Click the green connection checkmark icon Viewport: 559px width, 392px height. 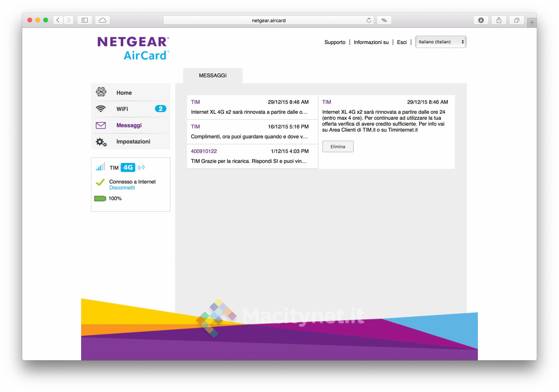point(100,182)
